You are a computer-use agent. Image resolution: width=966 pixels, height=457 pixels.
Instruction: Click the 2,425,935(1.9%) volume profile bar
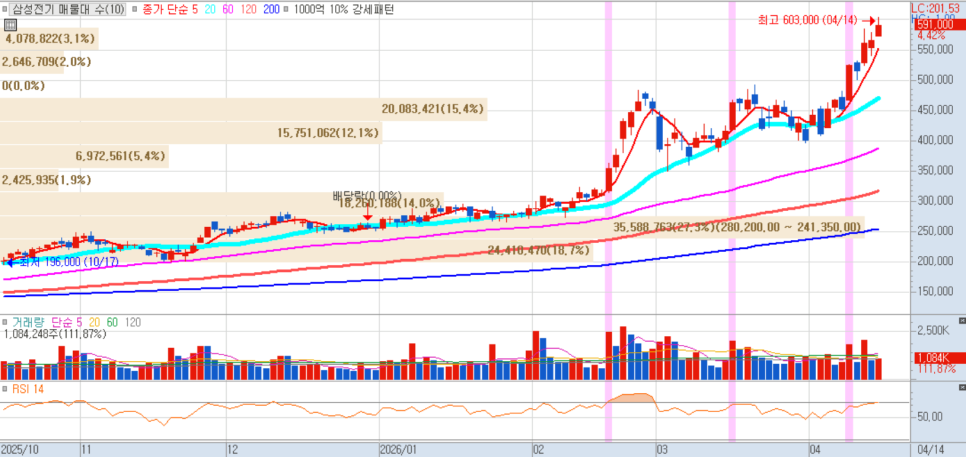point(29,180)
